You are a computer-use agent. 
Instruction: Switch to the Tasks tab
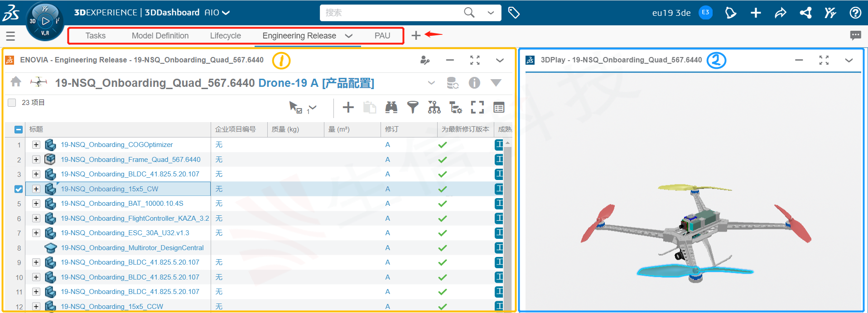click(x=95, y=36)
